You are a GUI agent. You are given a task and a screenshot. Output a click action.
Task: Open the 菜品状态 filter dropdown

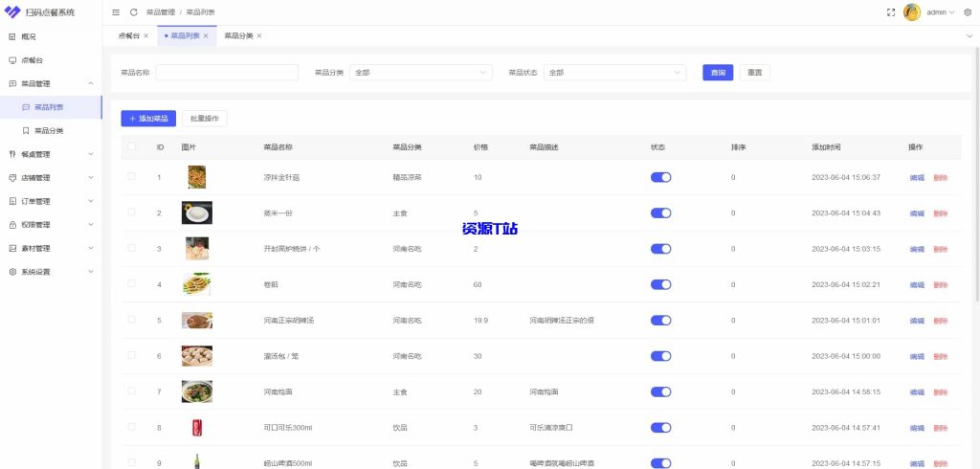pyautogui.click(x=615, y=73)
